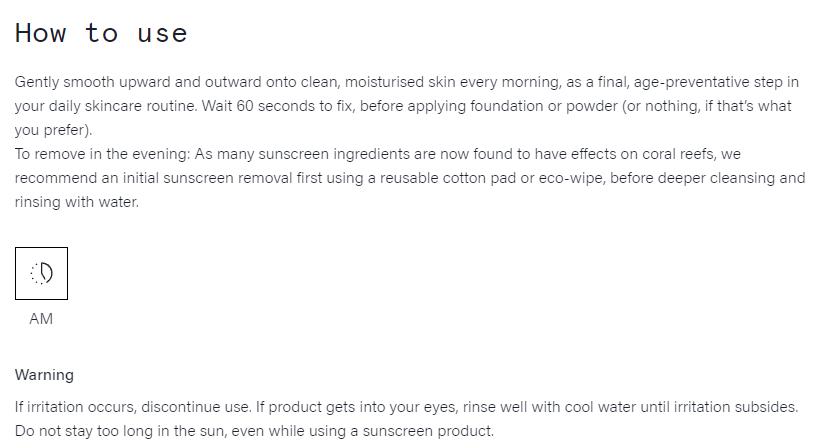Click the 'you prefer).' text line

point(54,130)
